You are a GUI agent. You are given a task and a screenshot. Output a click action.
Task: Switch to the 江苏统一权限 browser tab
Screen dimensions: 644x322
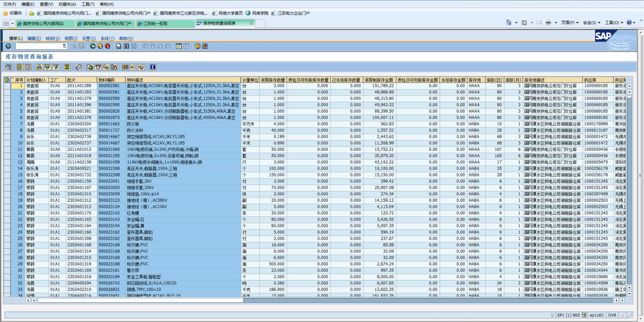coord(155,23)
